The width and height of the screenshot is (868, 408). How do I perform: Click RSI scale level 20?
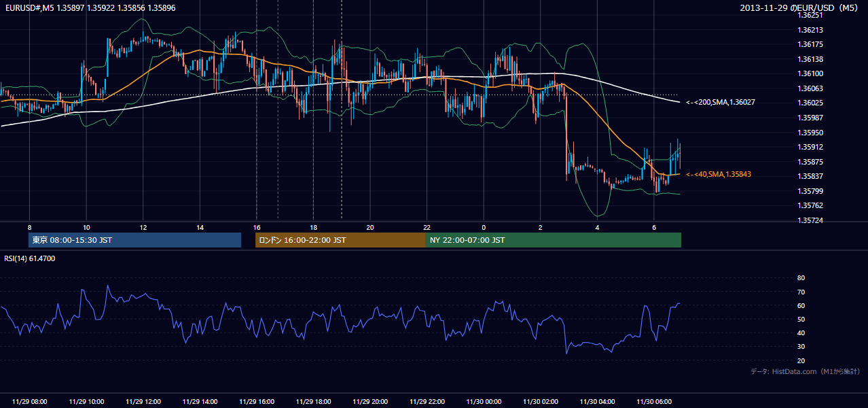pyautogui.click(x=801, y=360)
